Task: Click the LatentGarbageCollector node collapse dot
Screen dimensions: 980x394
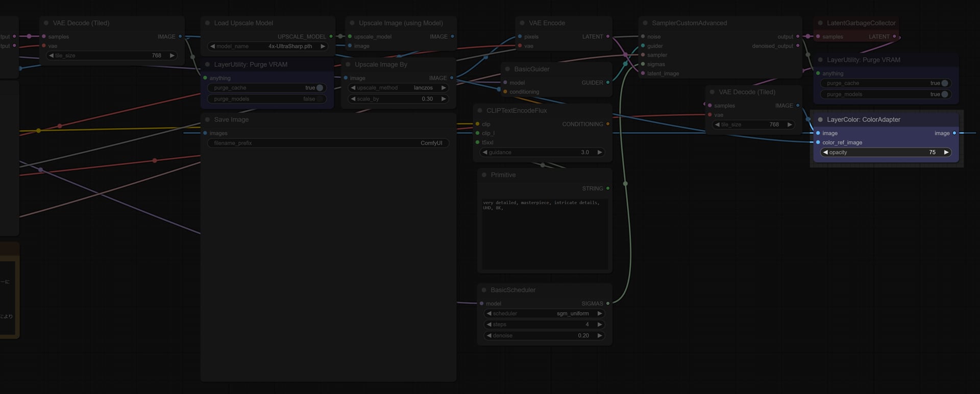Action: [820, 23]
